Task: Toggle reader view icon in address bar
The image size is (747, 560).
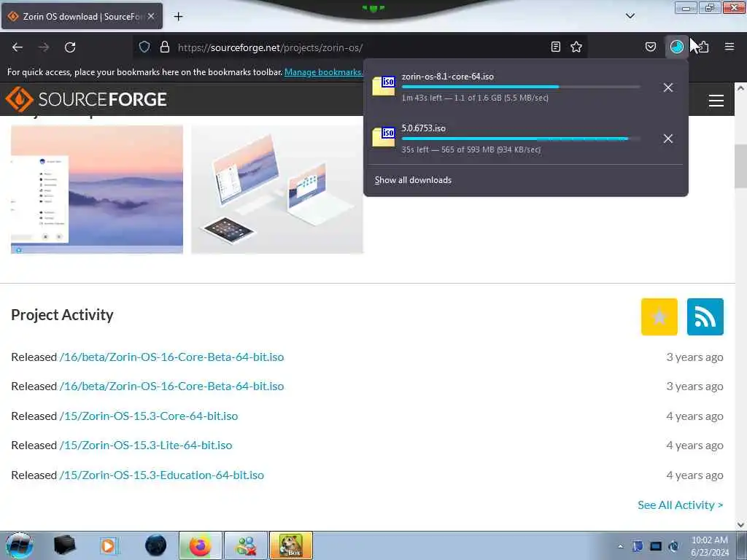Action: pyautogui.click(x=555, y=47)
